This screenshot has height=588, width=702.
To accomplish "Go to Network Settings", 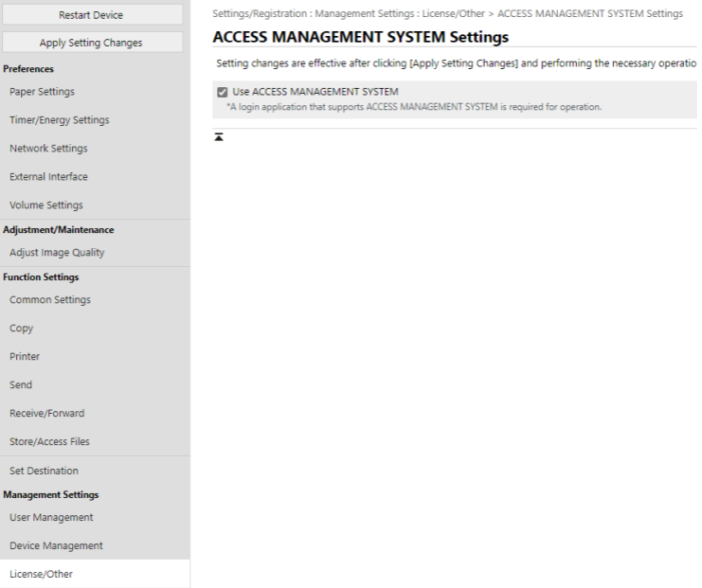I will (x=48, y=149).
